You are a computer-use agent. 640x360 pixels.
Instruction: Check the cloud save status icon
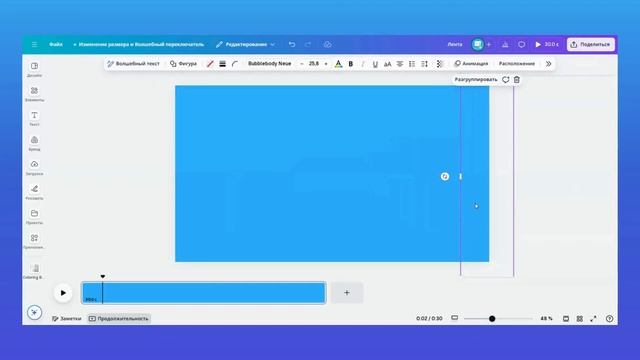click(x=327, y=44)
